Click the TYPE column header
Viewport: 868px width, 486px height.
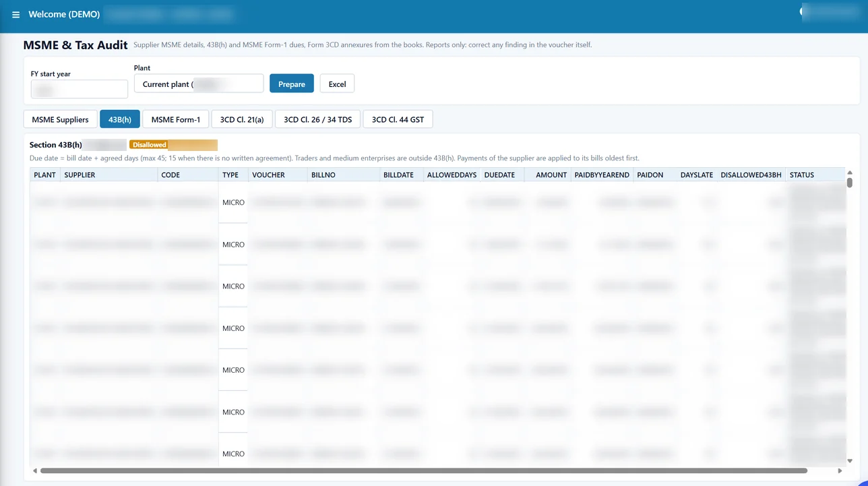233,175
